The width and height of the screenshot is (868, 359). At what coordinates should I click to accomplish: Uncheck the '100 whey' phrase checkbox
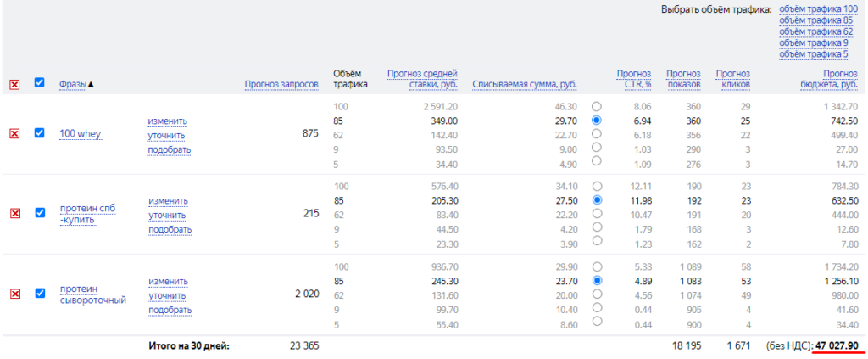pyautogui.click(x=39, y=133)
